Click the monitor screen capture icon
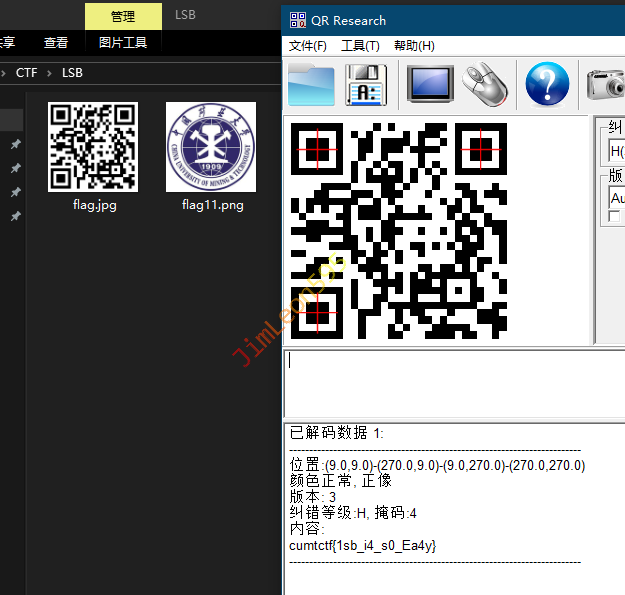 point(430,85)
